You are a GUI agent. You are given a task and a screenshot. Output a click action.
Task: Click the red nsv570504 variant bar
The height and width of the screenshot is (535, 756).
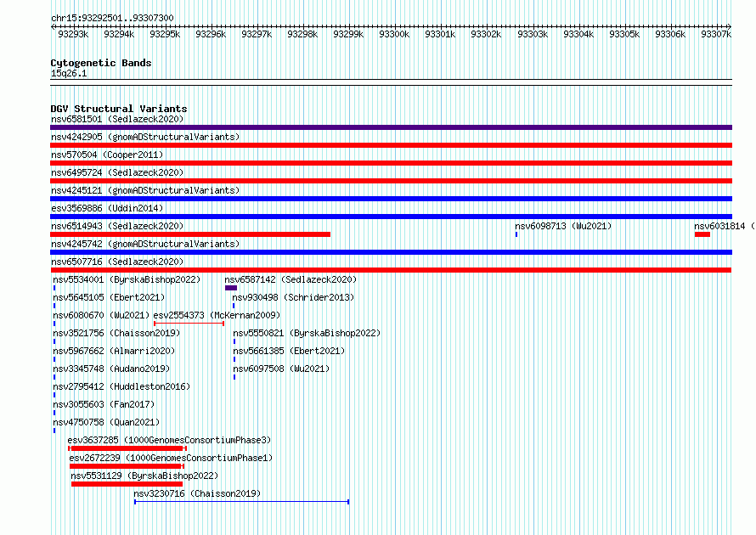click(391, 163)
